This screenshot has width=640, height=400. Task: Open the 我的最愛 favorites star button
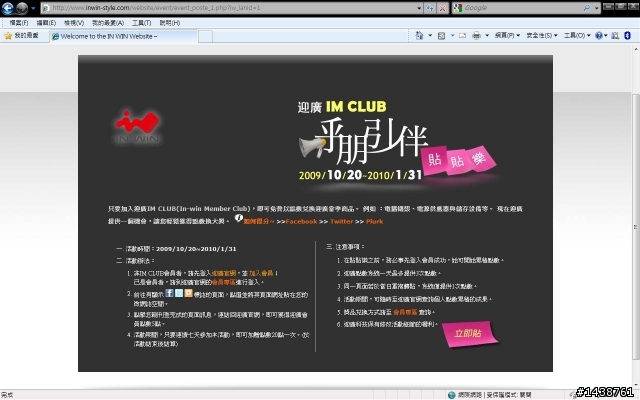point(21,36)
